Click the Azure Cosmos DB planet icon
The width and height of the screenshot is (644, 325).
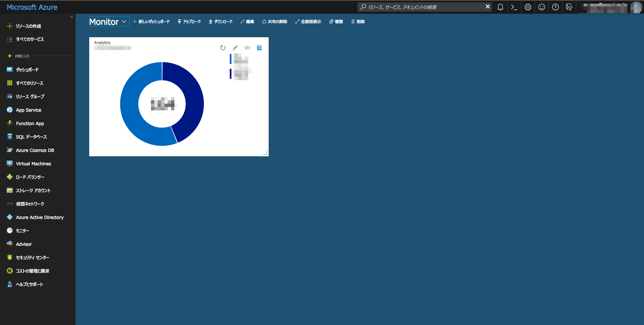(10, 150)
